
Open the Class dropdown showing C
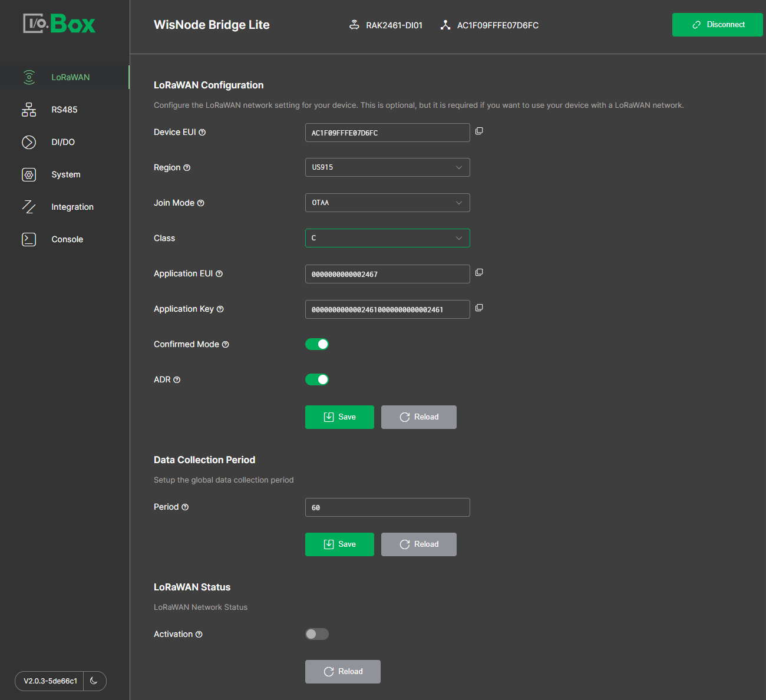click(x=388, y=238)
